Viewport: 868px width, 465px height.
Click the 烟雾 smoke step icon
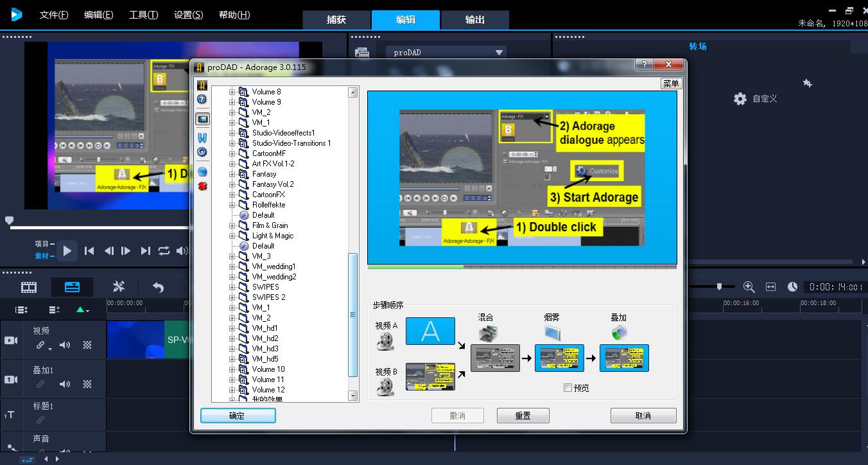[552, 332]
